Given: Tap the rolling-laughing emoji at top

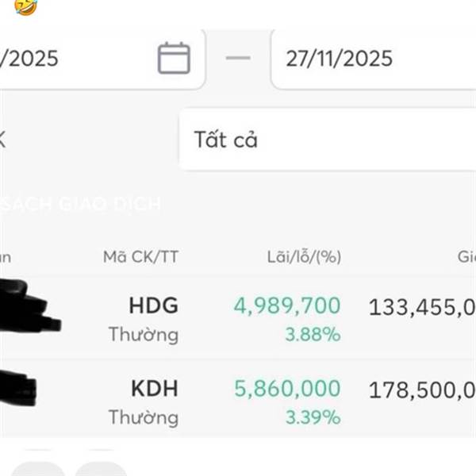Looking at the screenshot, I should click(26, 6).
